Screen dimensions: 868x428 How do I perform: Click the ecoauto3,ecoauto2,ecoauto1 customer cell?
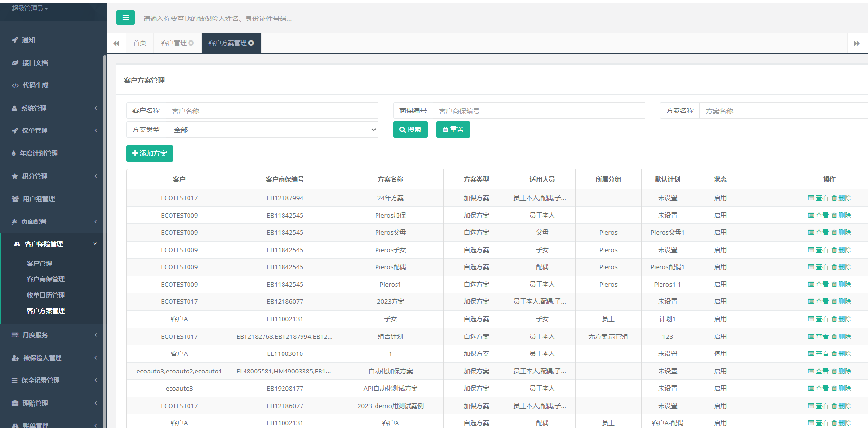179,371
